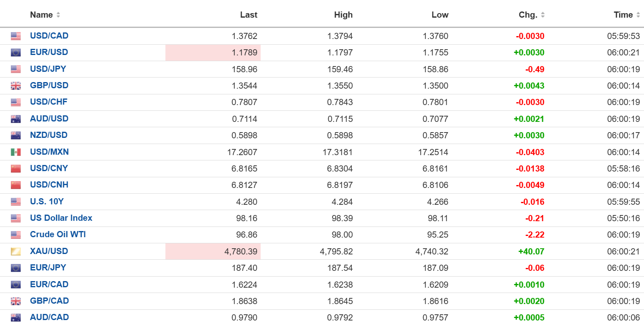Open the Crude Oil WTI link
This screenshot has width=644, height=325.
pos(58,234)
